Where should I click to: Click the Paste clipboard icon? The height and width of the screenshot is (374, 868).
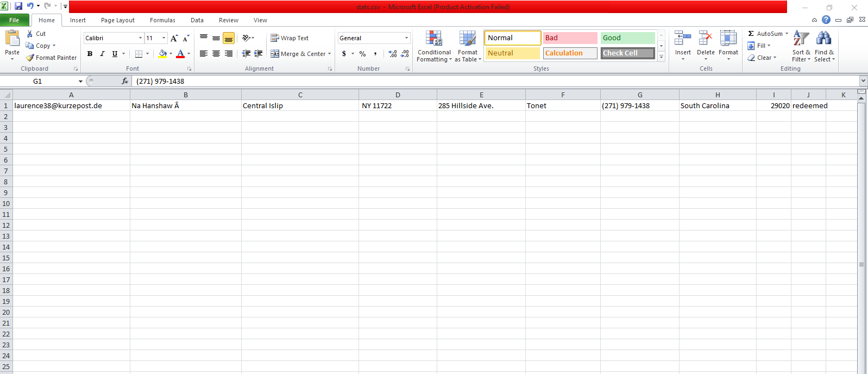pyautogui.click(x=12, y=39)
